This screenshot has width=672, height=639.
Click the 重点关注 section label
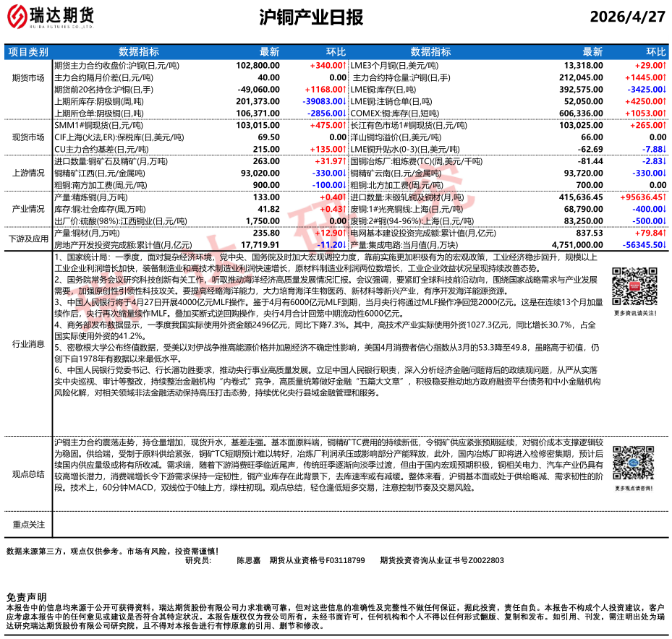[28, 525]
